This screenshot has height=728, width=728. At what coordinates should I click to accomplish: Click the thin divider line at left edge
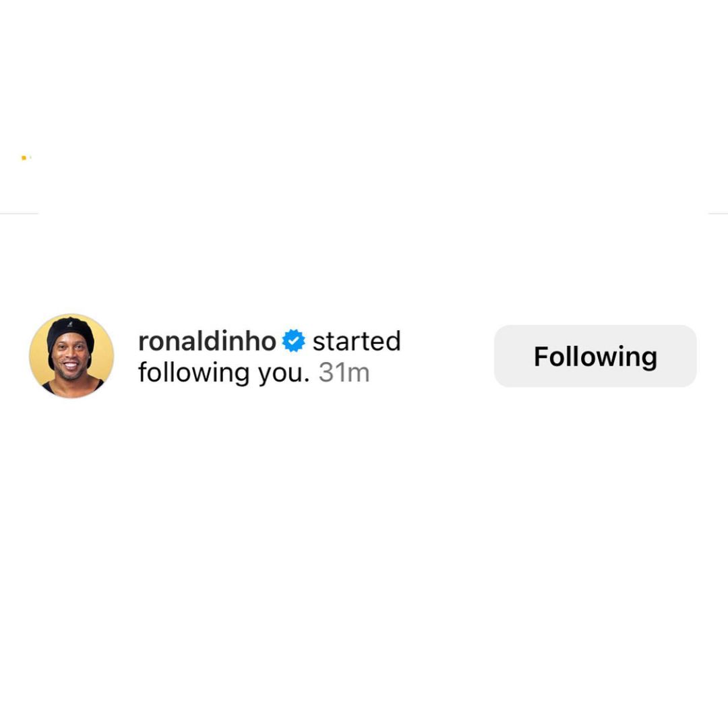(x=19, y=213)
